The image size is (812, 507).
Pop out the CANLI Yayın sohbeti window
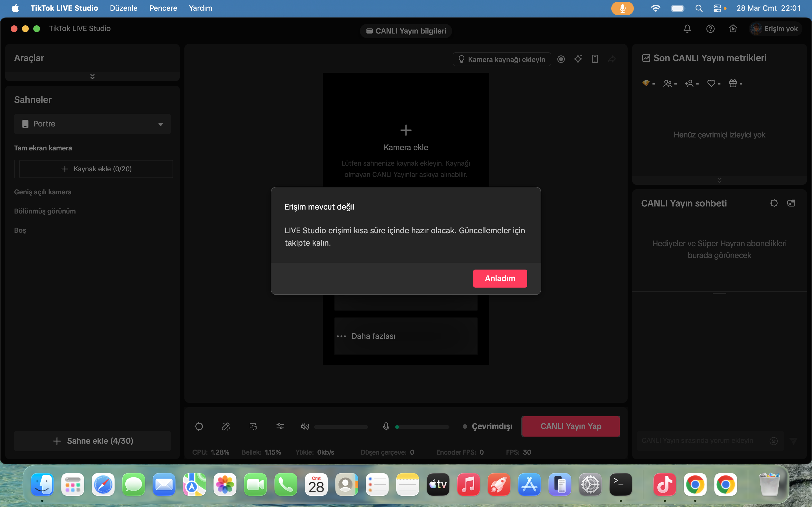[791, 203]
